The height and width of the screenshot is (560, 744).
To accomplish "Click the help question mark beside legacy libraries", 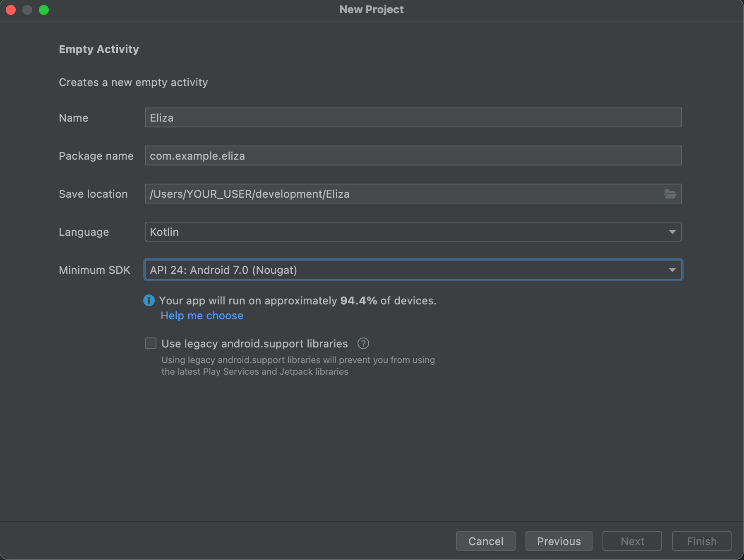I will click(363, 344).
